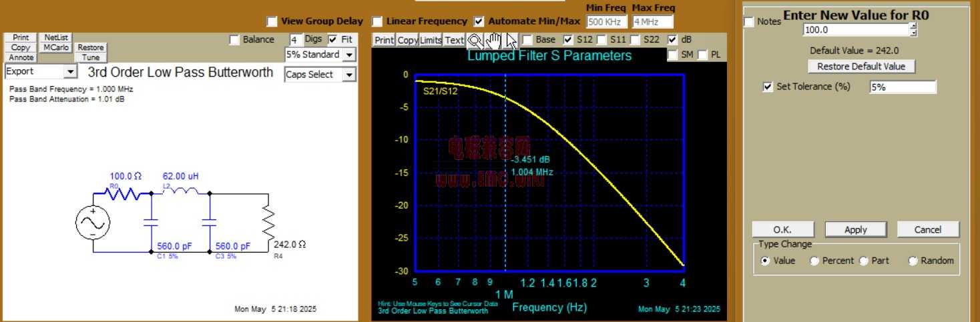Click the C1 560.0 pF value label
Viewport: 980px width, 322px height.
point(174,246)
